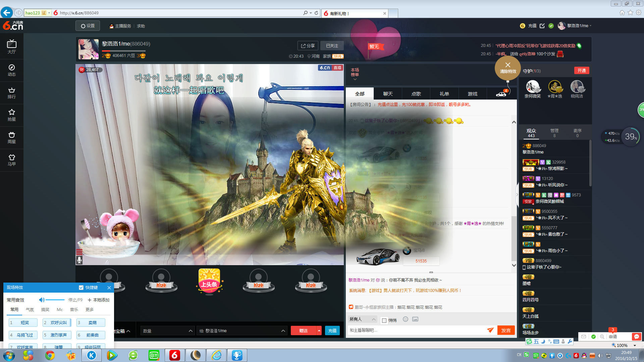
Task: Click the 开通 guardian button
Action: tap(582, 70)
